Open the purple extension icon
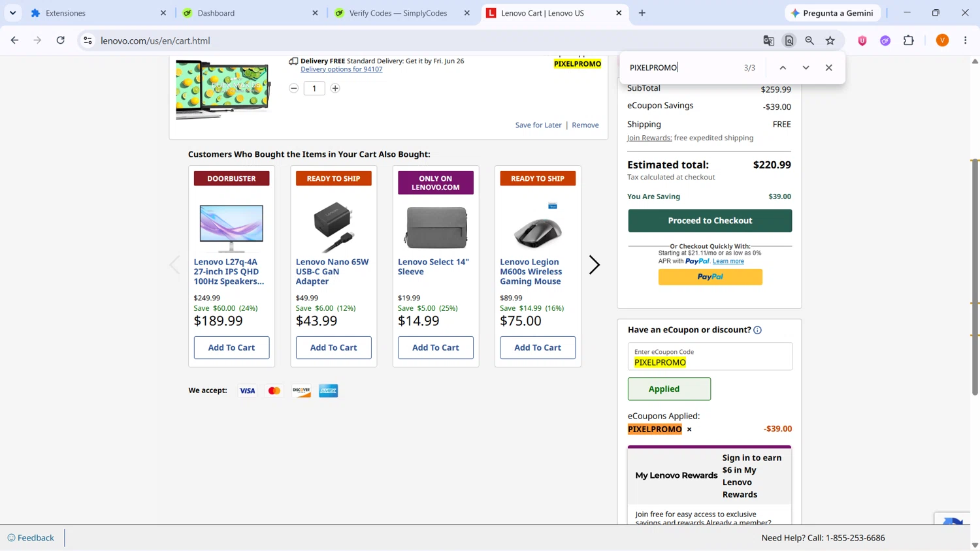The image size is (980, 551). click(x=885, y=40)
